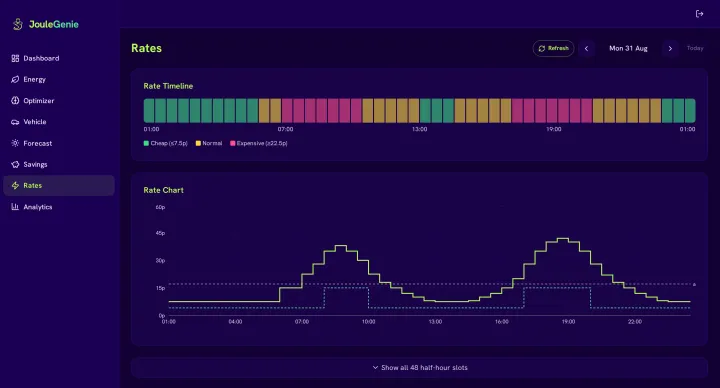The height and width of the screenshot is (388, 720).
Task: Click the Optimizer icon in sidebar
Action: tap(15, 101)
